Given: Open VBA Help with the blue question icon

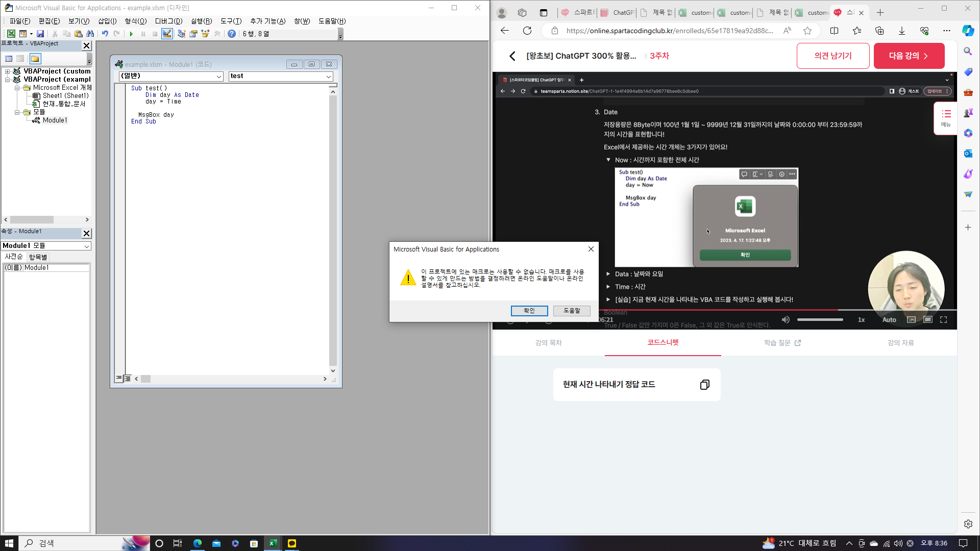Looking at the screenshot, I should click(x=232, y=34).
